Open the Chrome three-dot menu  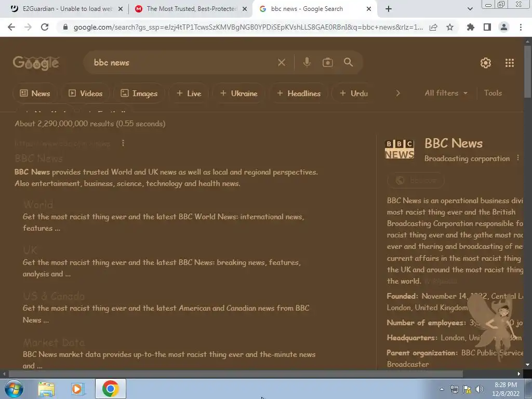(x=521, y=27)
